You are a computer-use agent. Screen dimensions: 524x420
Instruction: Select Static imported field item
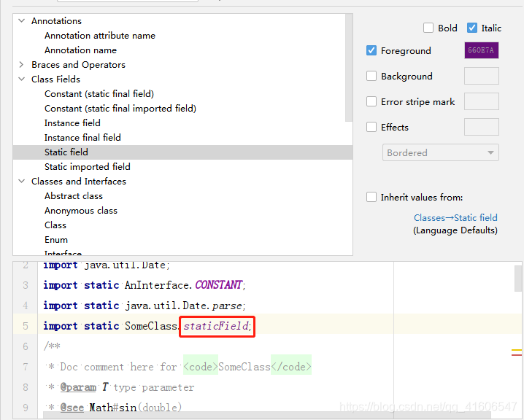click(x=88, y=166)
